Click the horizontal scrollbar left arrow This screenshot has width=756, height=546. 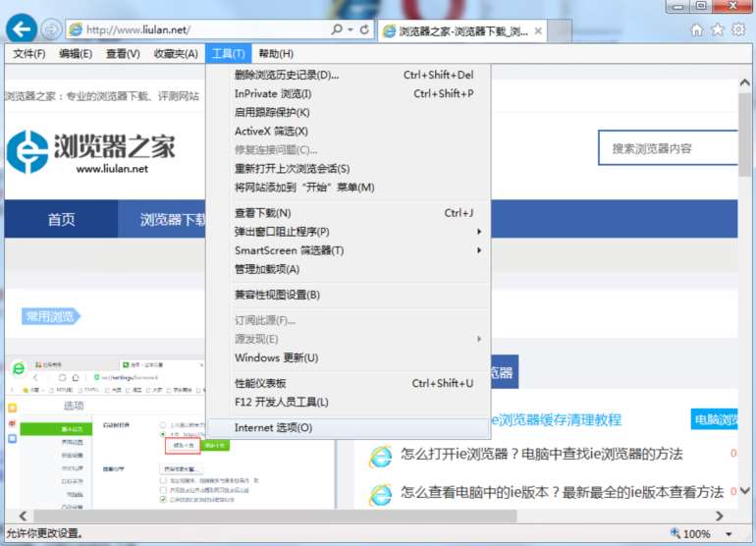pos(23,517)
